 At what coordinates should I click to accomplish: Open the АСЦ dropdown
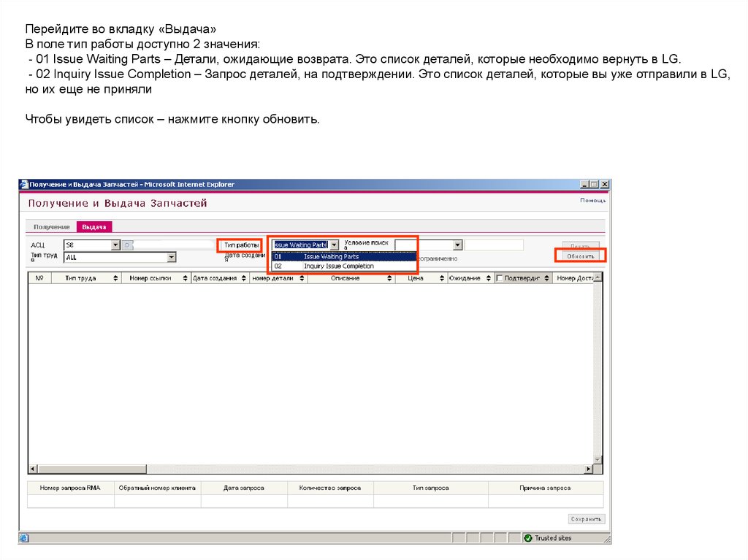point(115,245)
